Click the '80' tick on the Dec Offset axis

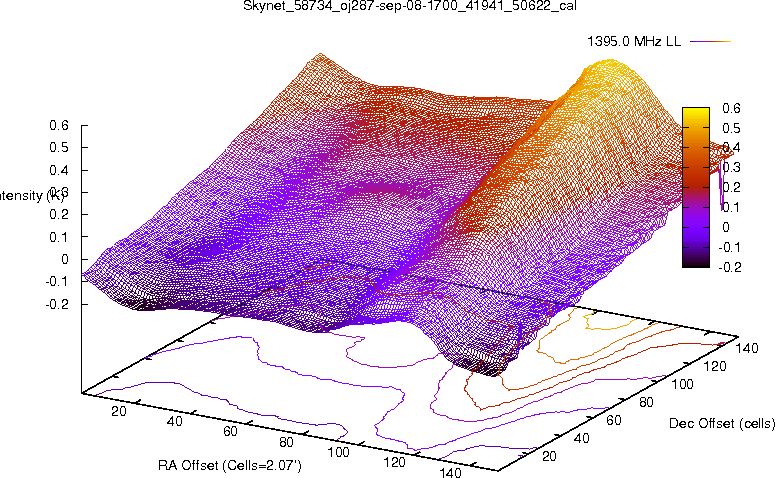646,402
